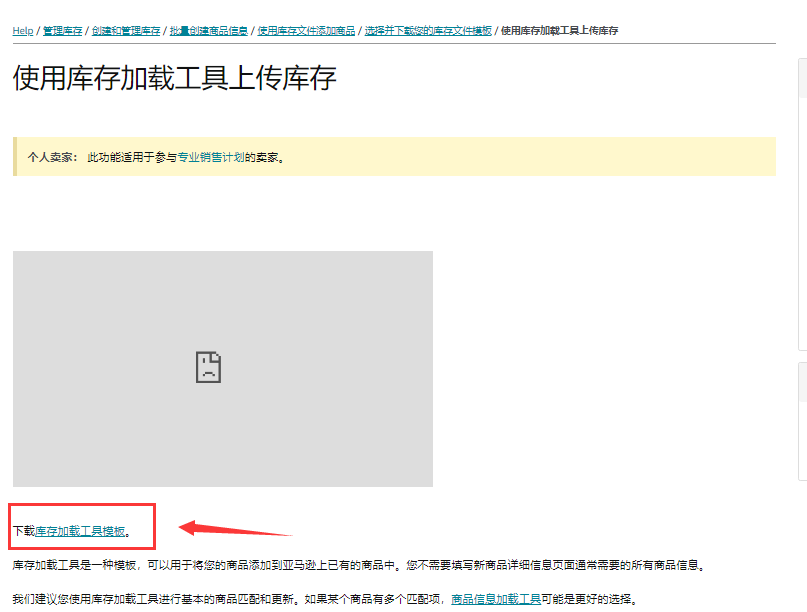Click the yellow 个人卖家 notice box
807x612 pixels.
pos(500,157)
